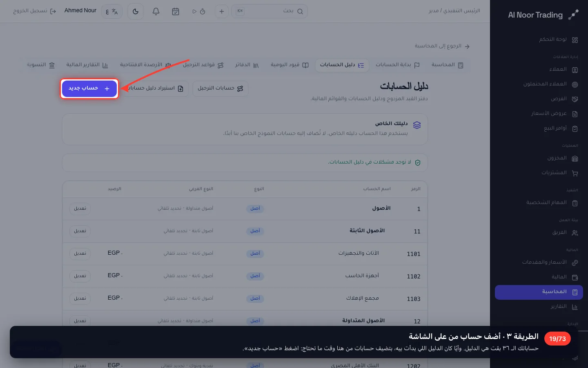
Task: Open «الأسعار والمقدمات» in sidebar
Action: click(539, 263)
